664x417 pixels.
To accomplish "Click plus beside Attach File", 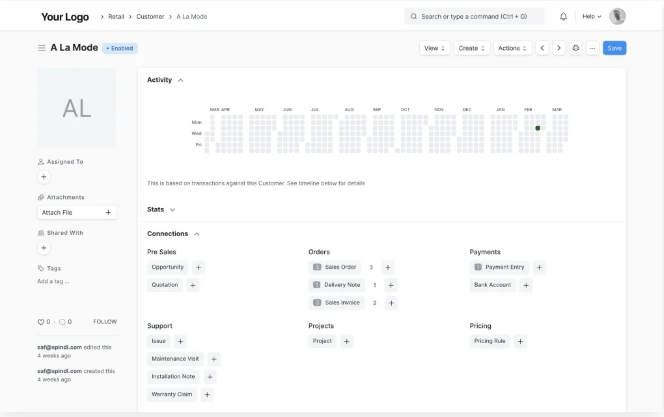I will pyautogui.click(x=108, y=212).
